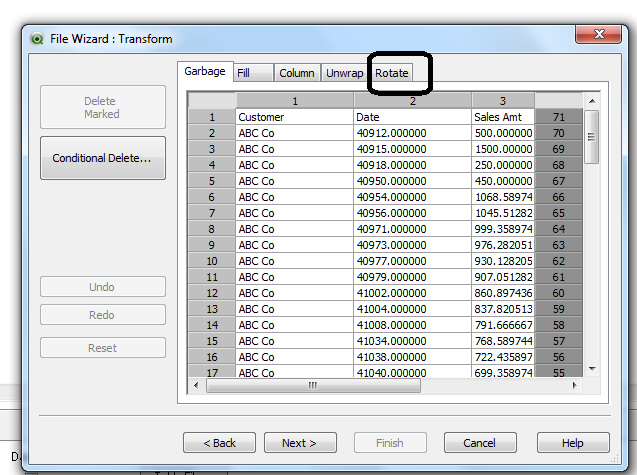The height and width of the screenshot is (475, 637).
Task: Click the vertical scrollbar up arrow
Action: pos(592,101)
